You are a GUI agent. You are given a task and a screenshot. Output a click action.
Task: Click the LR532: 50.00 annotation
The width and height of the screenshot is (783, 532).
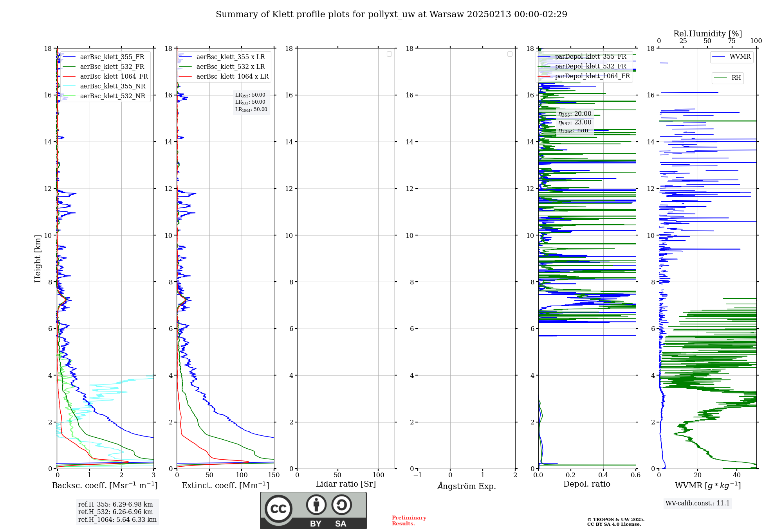[250, 102]
